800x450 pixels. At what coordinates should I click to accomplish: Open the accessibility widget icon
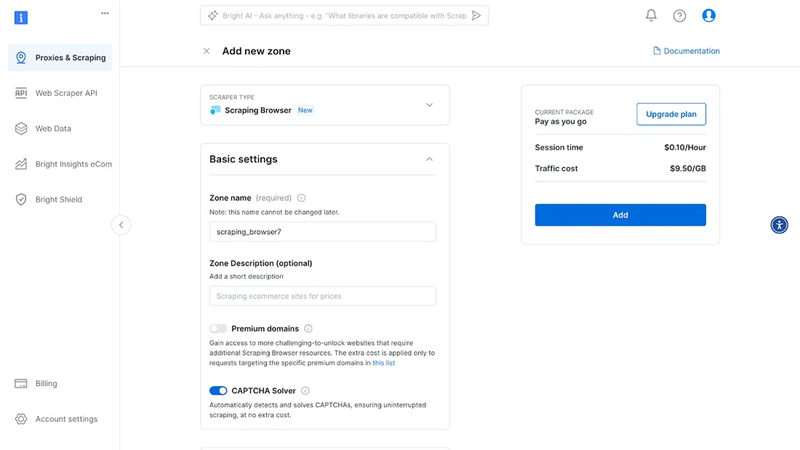[x=779, y=225]
